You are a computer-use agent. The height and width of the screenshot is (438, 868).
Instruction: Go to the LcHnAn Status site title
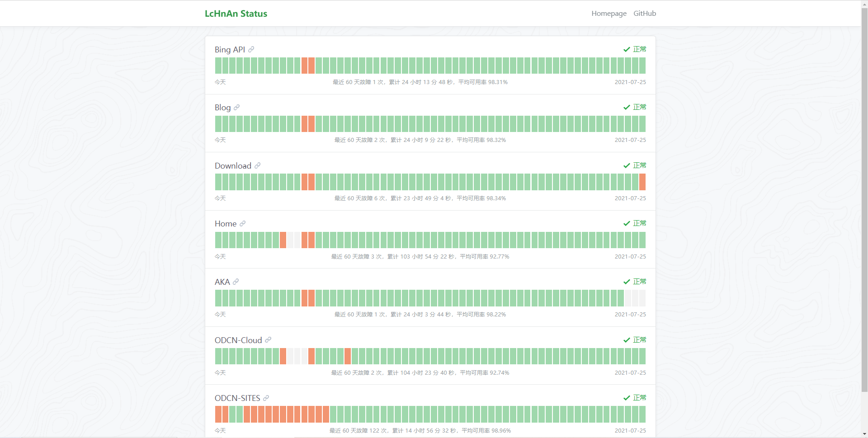[236, 14]
